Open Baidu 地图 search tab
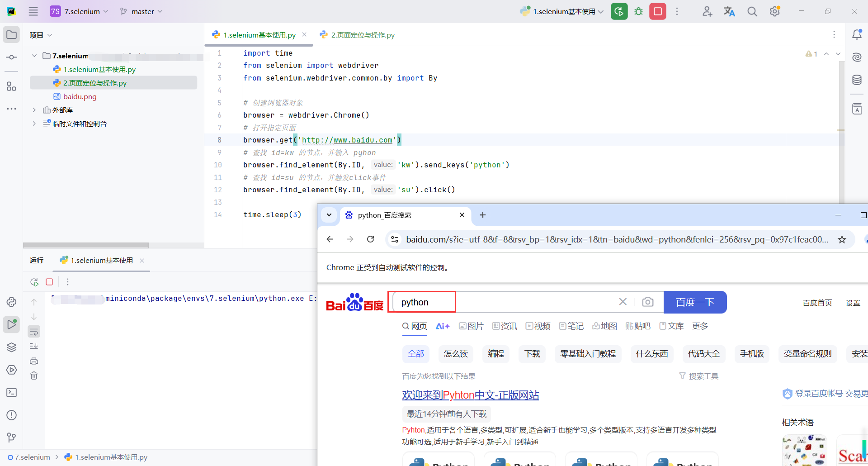The image size is (868, 466). tap(605, 326)
